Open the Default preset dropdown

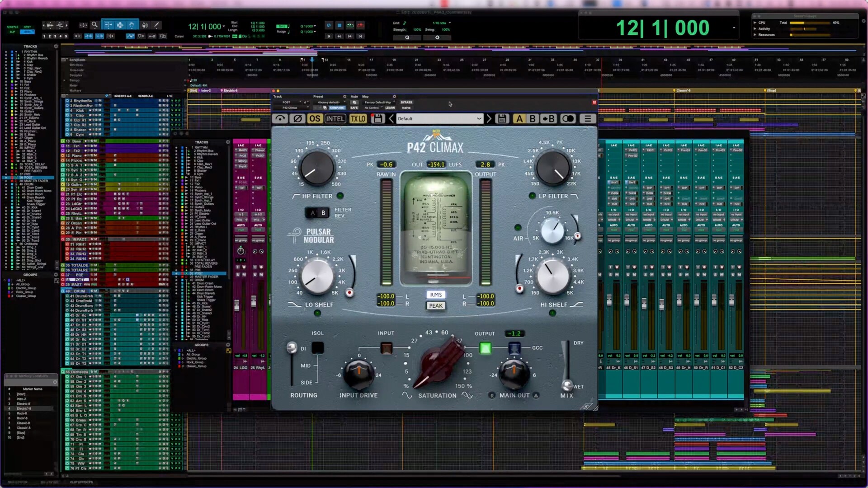[x=439, y=119]
